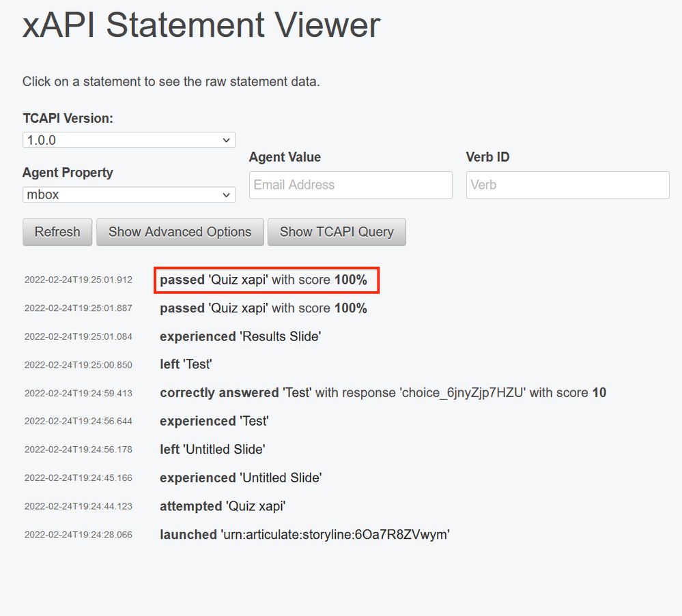Click the left 'Test' statement
Viewport: 682px width, 616px height.
pyautogui.click(x=186, y=364)
